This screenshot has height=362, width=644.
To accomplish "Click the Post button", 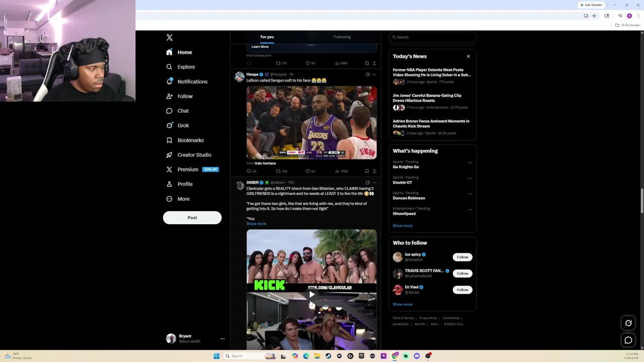I will click(x=192, y=218).
